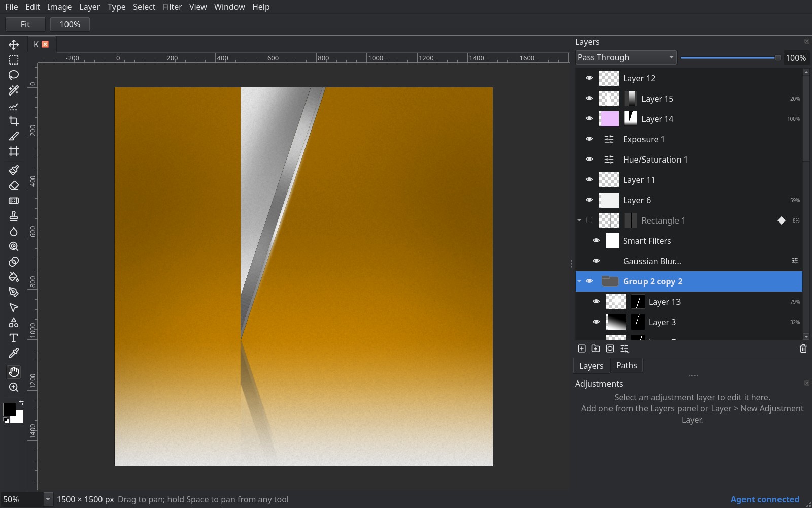Hide the Exposure 1 adjustment layer
Screen dimensions: 812x508
pos(589,139)
